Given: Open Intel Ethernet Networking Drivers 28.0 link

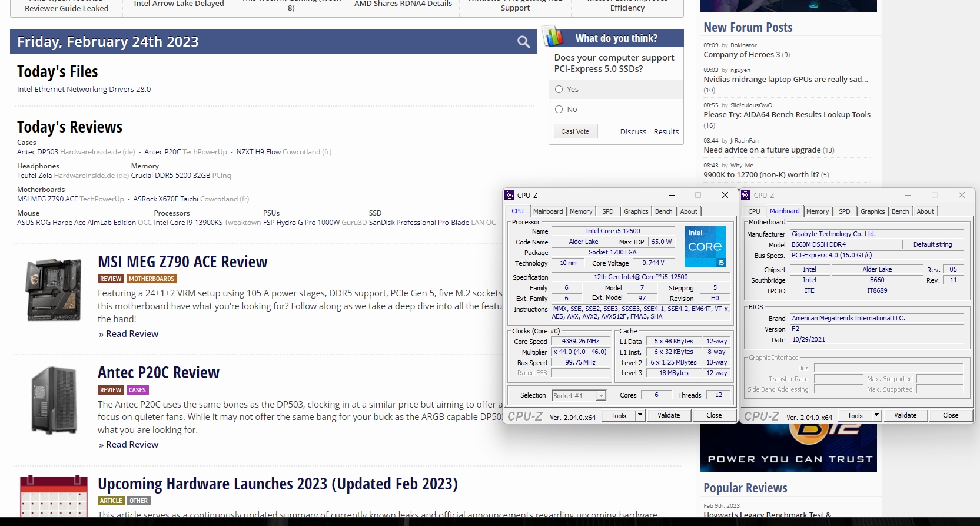Looking at the screenshot, I should pos(84,90).
